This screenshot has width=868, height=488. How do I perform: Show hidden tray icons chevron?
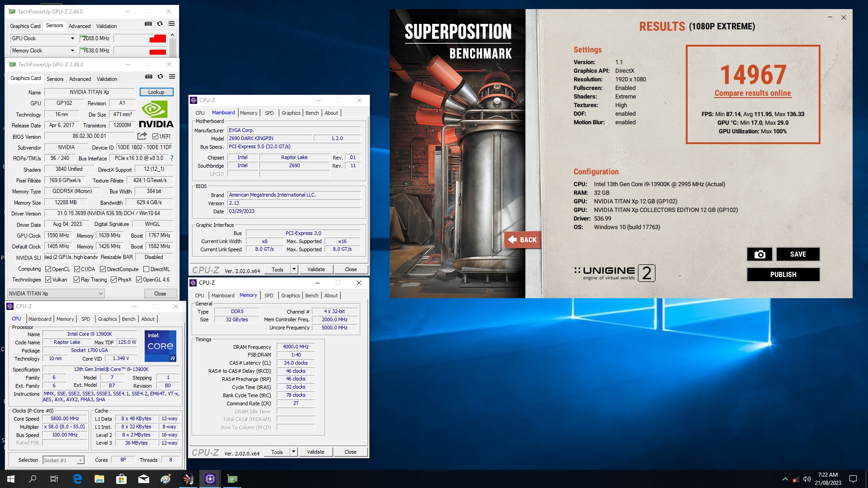tap(785, 479)
